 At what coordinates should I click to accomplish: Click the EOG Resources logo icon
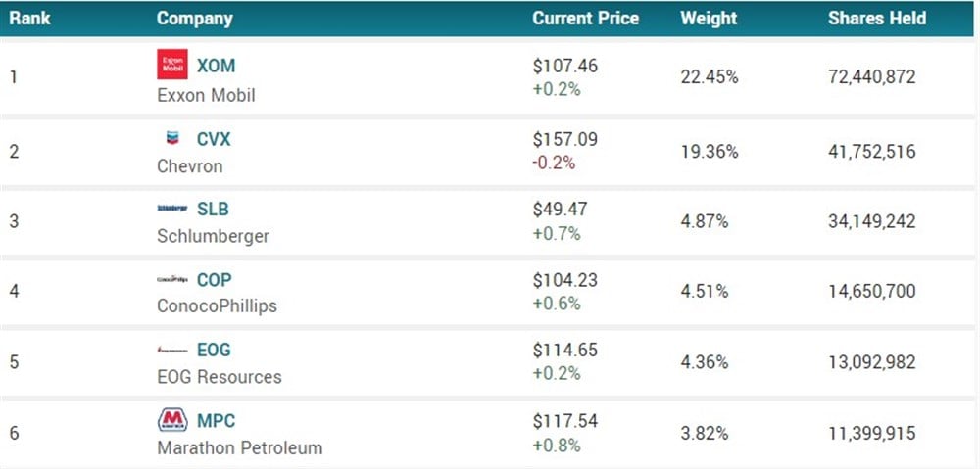(x=172, y=350)
